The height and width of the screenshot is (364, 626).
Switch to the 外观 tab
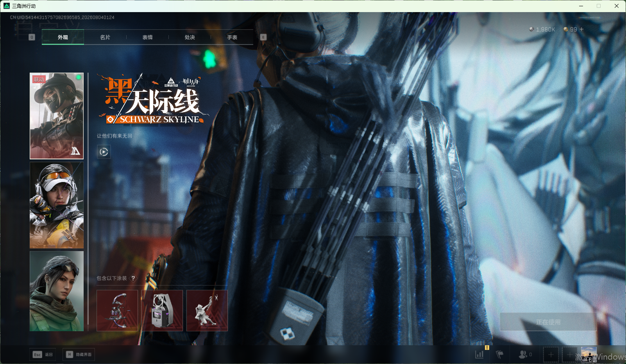pyautogui.click(x=63, y=37)
